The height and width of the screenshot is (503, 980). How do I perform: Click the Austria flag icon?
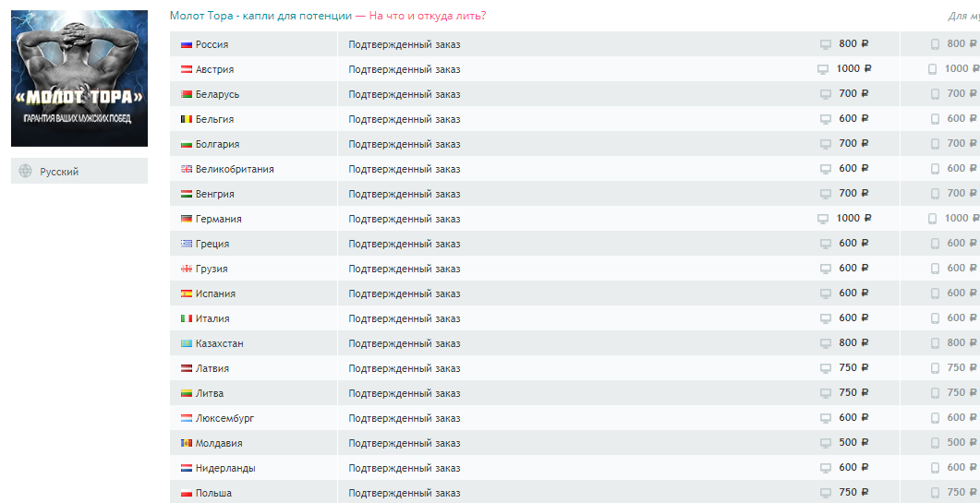(186, 69)
